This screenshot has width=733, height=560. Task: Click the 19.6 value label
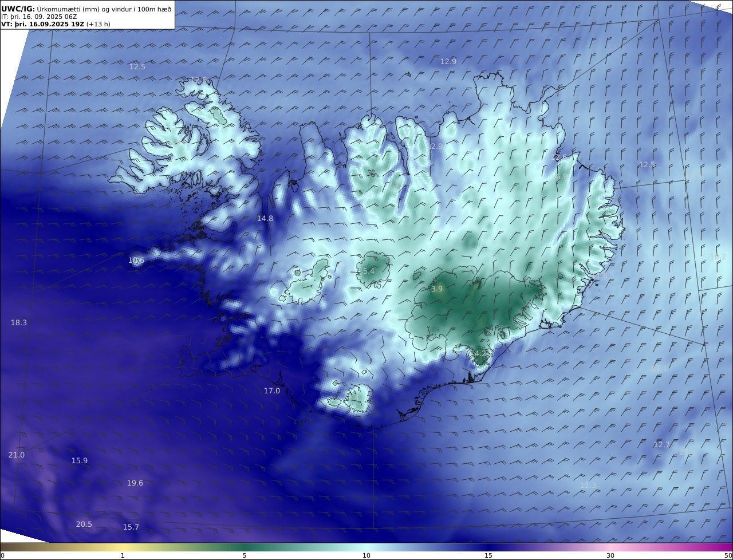[x=135, y=483]
